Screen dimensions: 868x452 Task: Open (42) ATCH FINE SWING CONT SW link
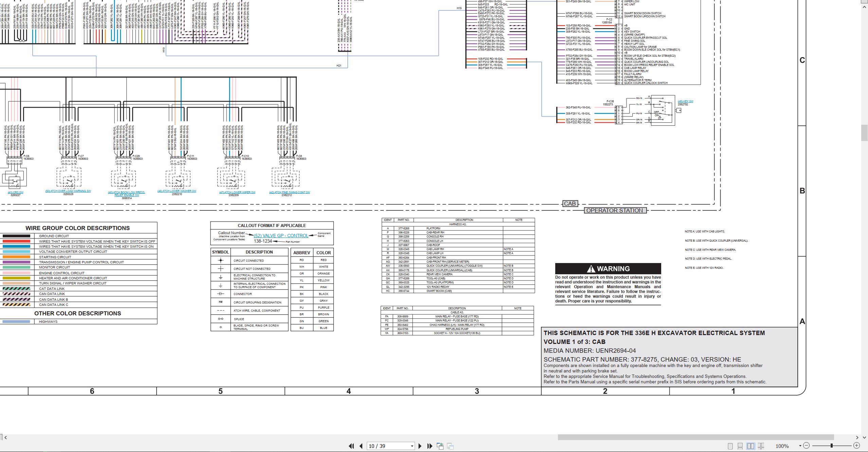point(290,192)
